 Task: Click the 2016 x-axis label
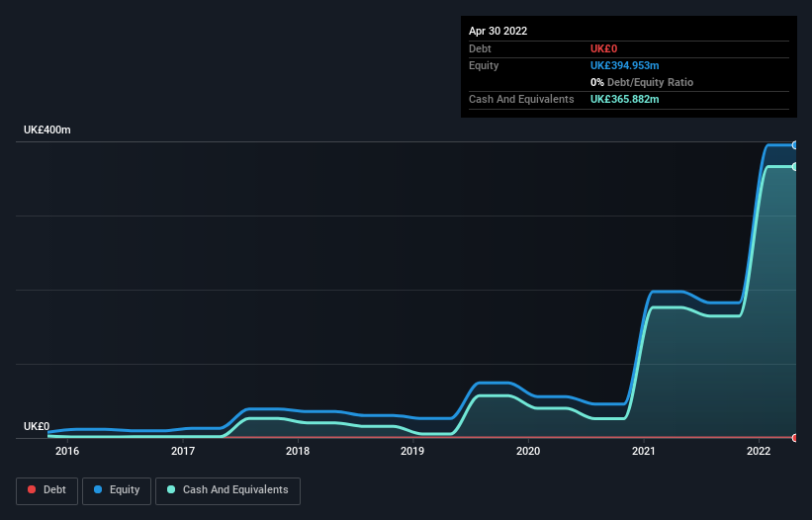click(x=67, y=451)
